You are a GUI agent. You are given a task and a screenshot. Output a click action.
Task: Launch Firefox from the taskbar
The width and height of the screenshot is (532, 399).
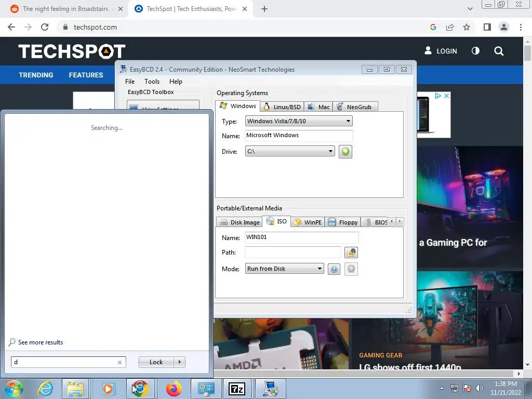coord(174,389)
